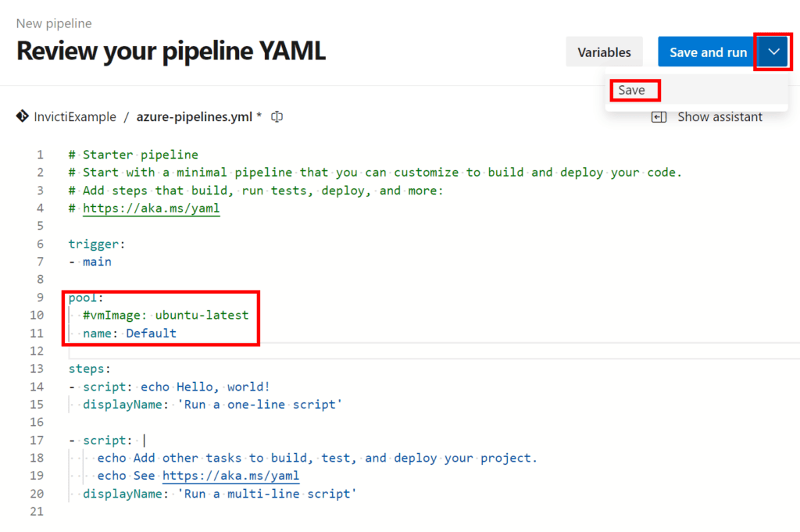The image size is (800, 532).
Task: Click the name: Default value
Action: (151, 333)
